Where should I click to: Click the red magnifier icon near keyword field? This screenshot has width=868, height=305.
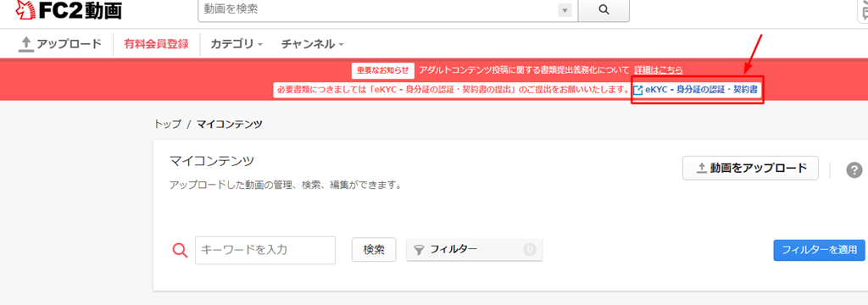180,250
